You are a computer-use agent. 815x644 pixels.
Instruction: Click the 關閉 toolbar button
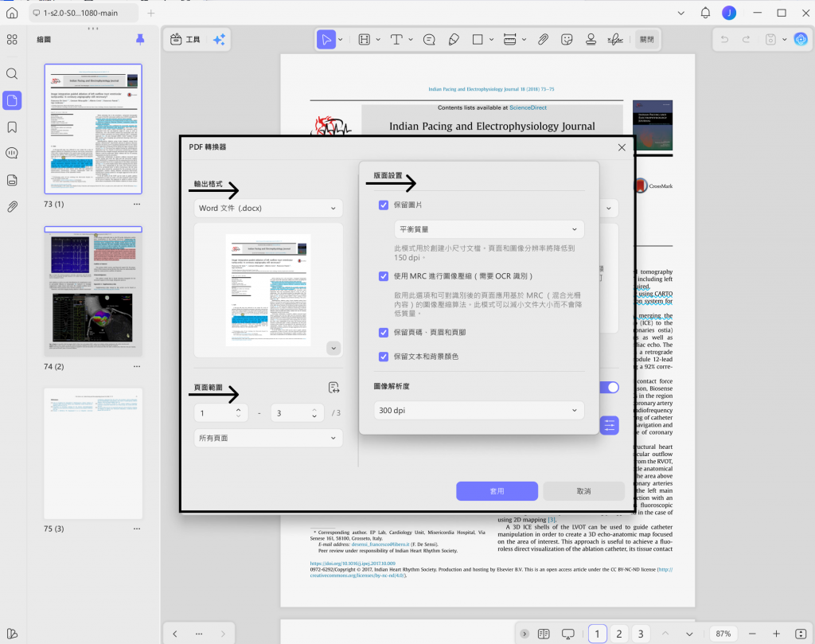[x=646, y=40]
